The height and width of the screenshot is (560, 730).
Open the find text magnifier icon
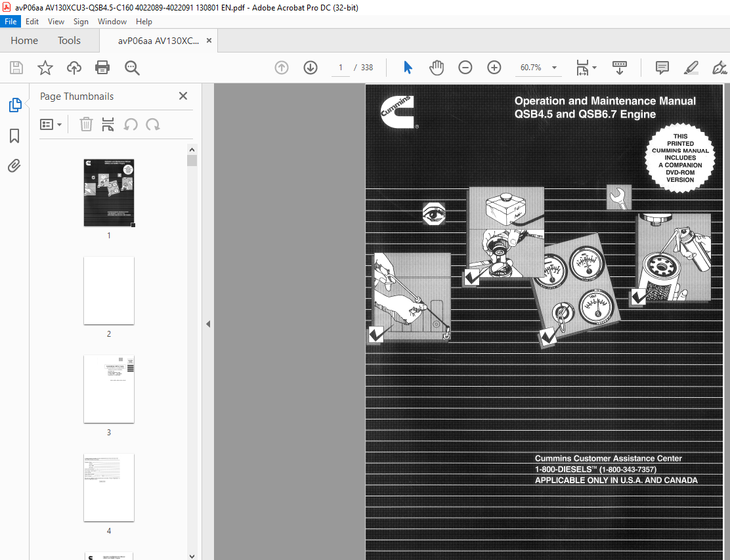[x=132, y=68]
